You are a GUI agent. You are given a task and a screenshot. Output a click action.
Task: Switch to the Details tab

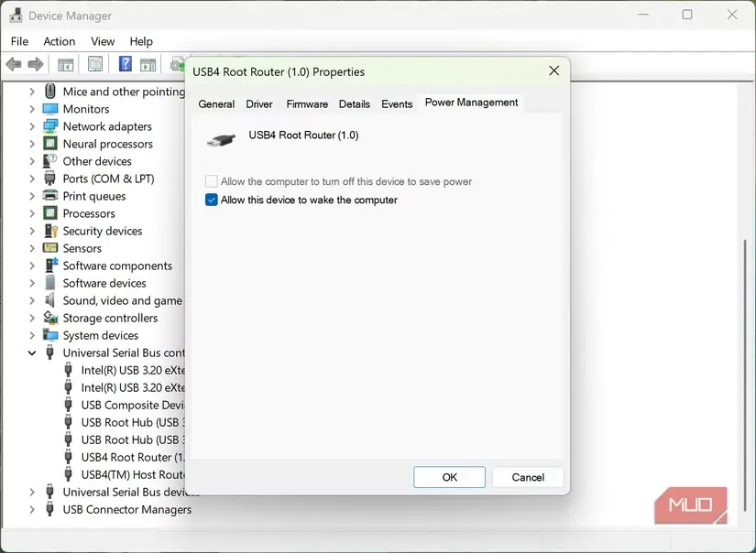pos(355,104)
